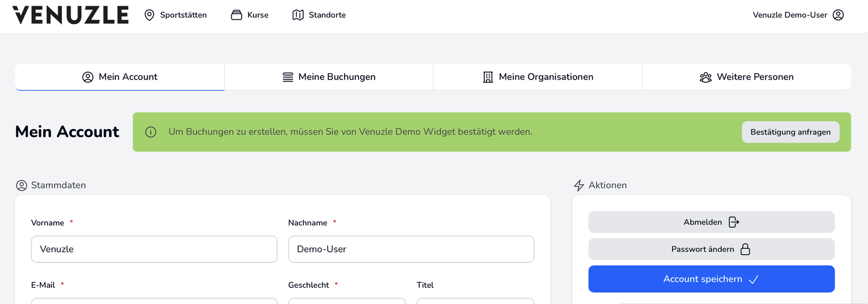Open the user profile icon at top right

(838, 15)
